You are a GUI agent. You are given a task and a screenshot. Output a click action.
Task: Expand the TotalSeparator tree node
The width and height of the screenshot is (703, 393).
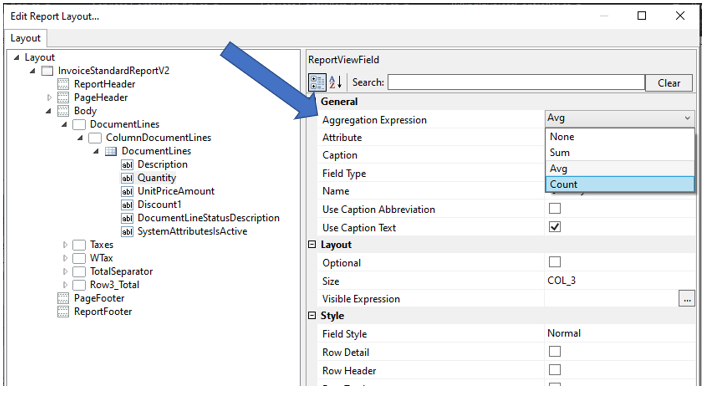65,272
